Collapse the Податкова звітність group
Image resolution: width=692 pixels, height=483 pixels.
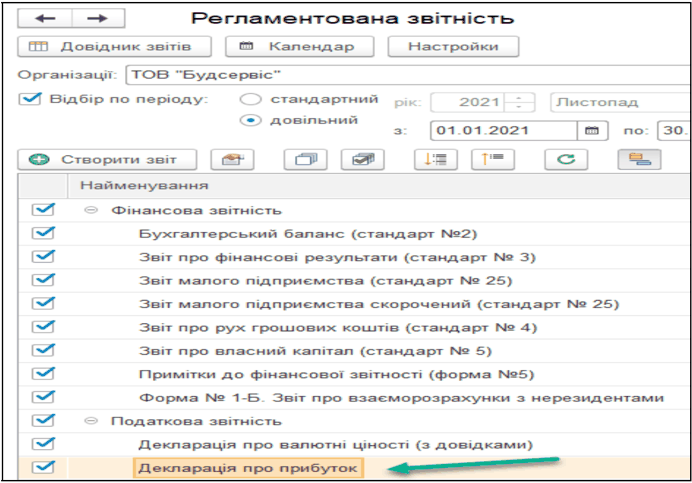point(91,421)
